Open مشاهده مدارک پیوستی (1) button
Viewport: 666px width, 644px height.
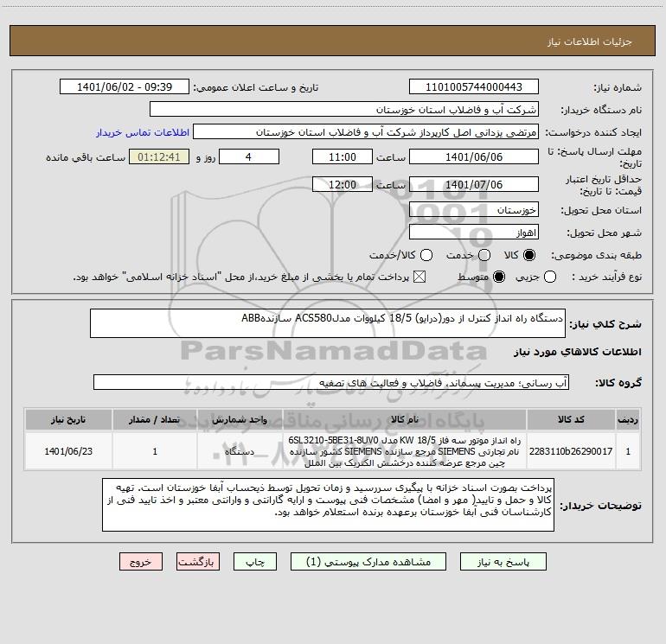(x=368, y=562)
